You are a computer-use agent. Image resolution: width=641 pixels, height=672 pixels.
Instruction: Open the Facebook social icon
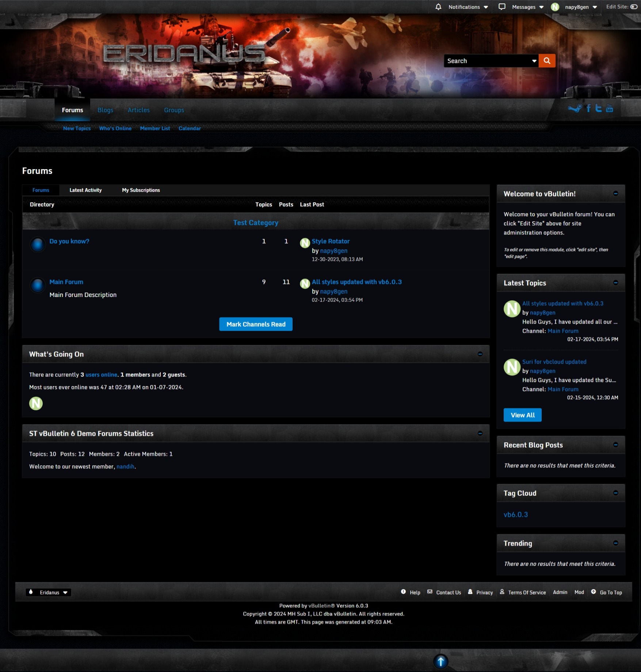click(588, 108)
